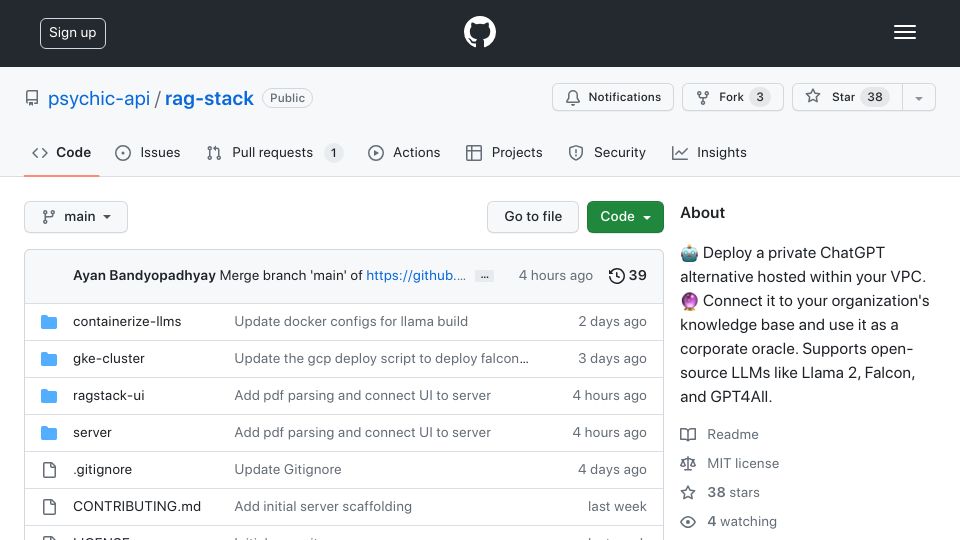Open commit Update the gcp deploy script
960x540 pixels.
point(381,358)
